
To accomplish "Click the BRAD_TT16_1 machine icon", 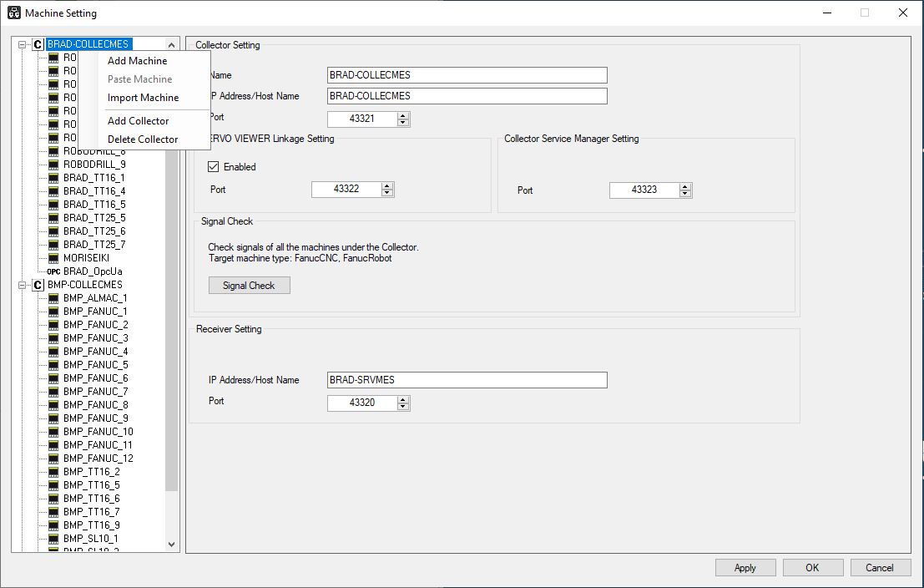I will click(53, 178).
